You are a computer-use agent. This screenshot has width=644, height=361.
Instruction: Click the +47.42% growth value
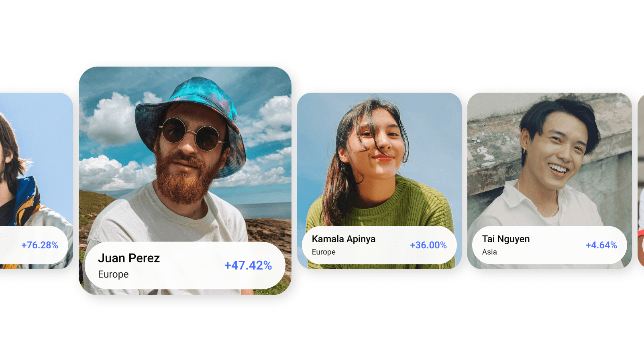(248, 265)
